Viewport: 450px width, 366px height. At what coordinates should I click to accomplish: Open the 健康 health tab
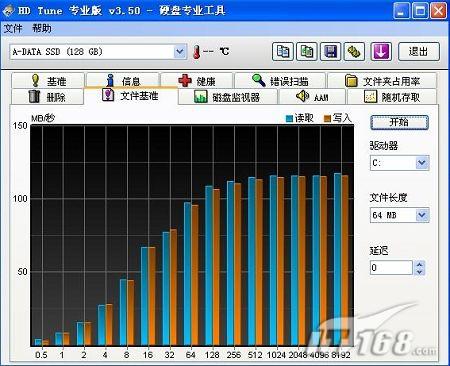pos(197,81)
